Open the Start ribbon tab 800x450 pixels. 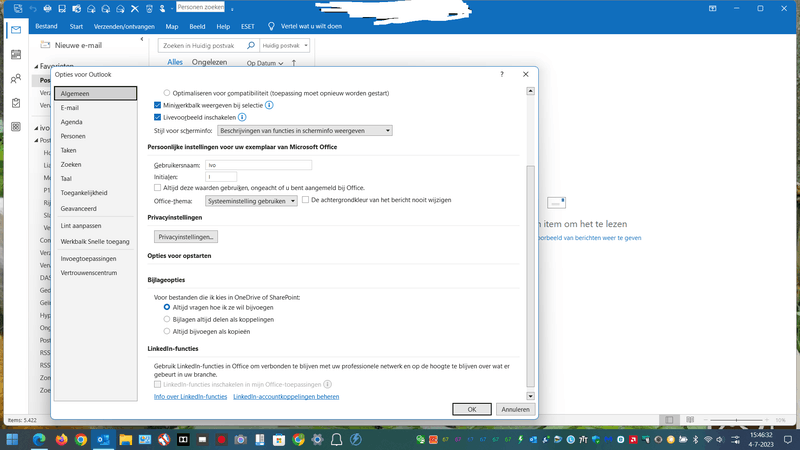[77, 26]
